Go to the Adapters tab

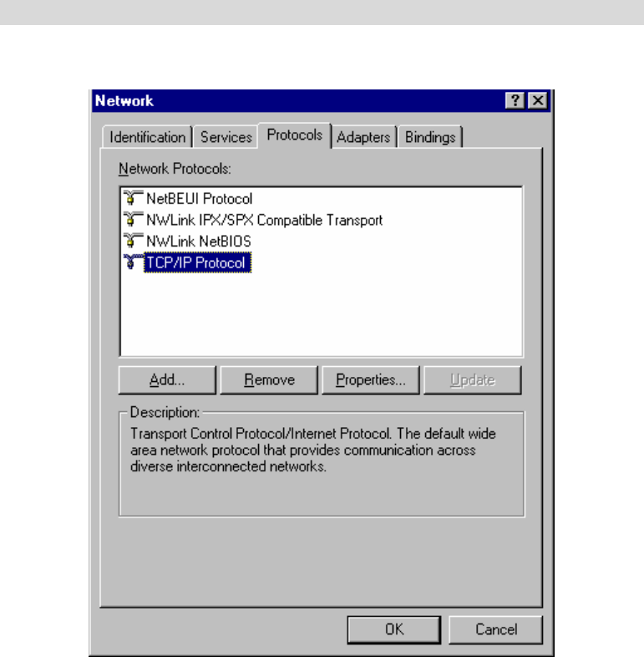pos(363,137)
